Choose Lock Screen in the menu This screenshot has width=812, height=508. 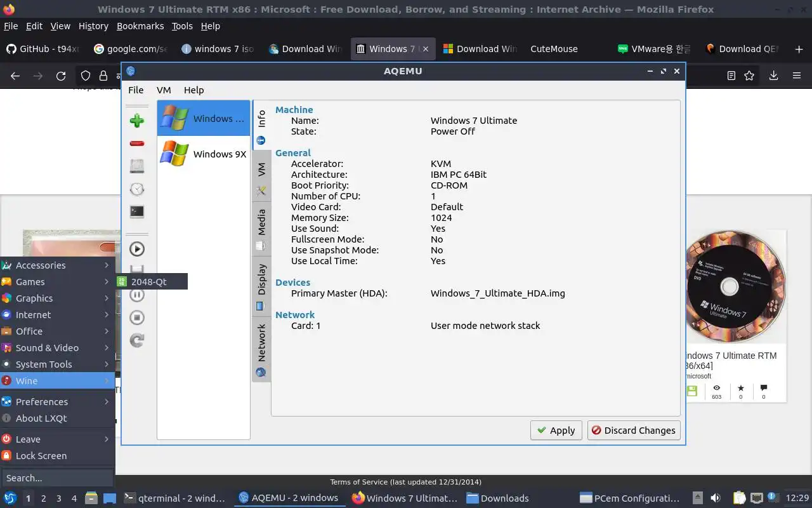point(57,456)
